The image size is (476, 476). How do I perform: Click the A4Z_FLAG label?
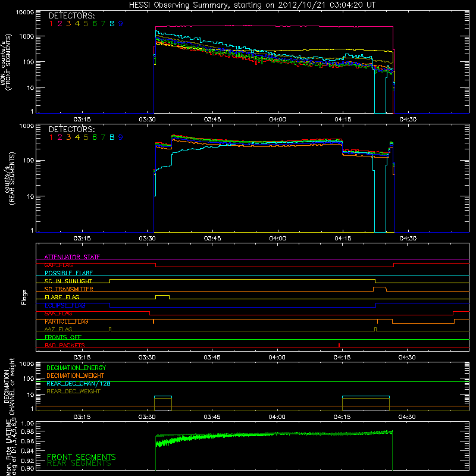(x=58, y=330)
